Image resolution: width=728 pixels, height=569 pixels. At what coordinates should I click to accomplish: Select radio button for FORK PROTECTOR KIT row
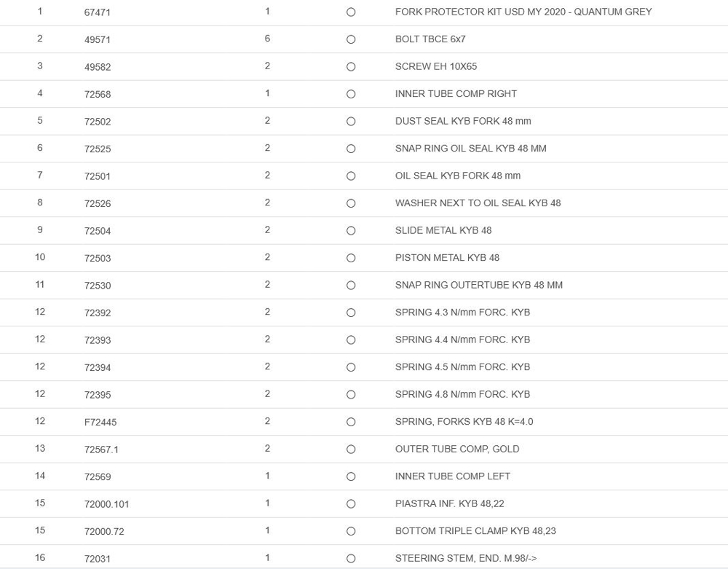[351, 12]
